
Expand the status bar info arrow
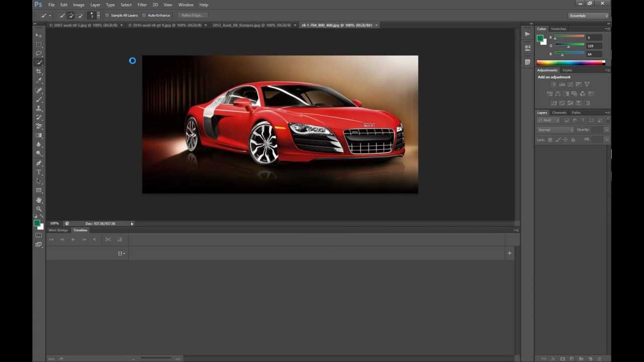[132, 224]
